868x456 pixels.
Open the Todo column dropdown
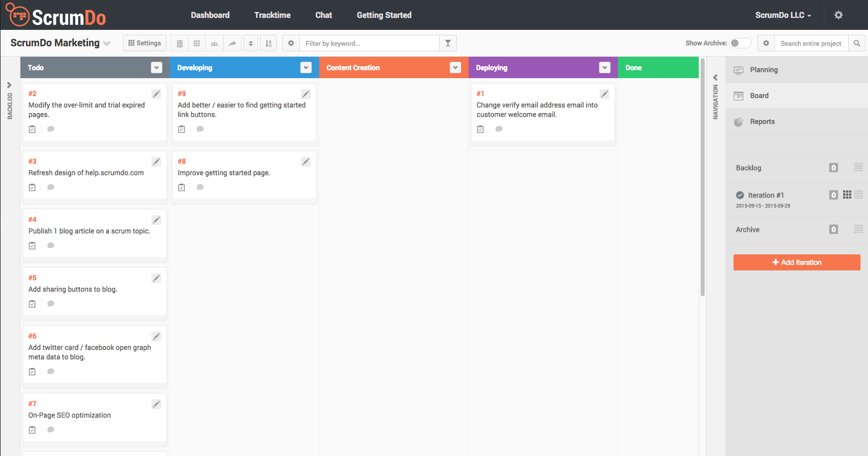click(157, 68)
